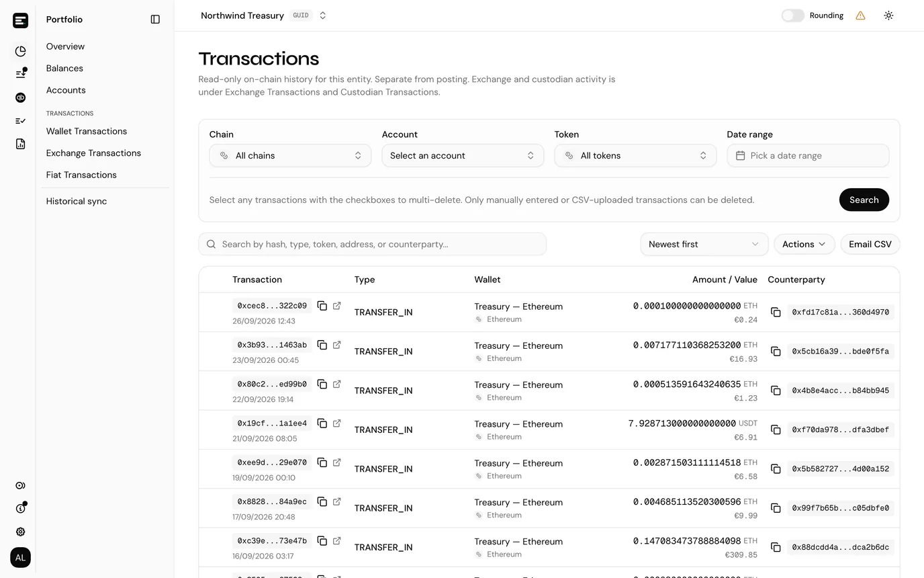Open the Select an account dropdown

463,155
